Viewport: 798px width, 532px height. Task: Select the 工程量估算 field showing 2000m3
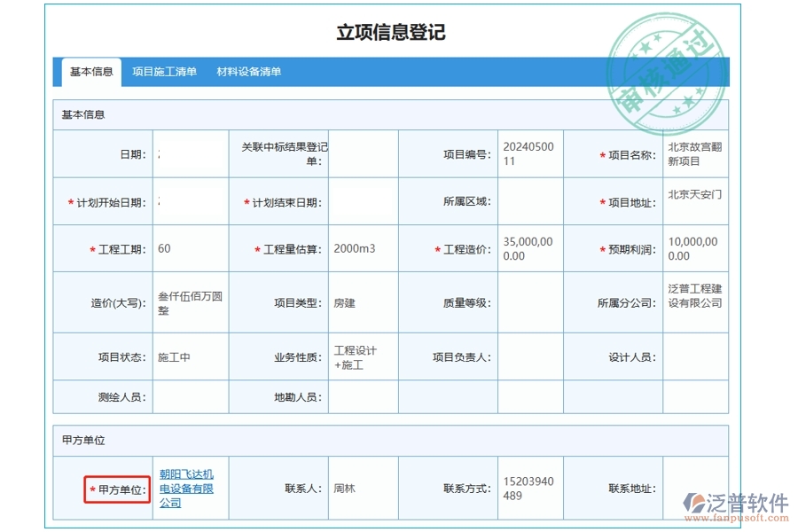pyautogui.click(x=364, y=248)
